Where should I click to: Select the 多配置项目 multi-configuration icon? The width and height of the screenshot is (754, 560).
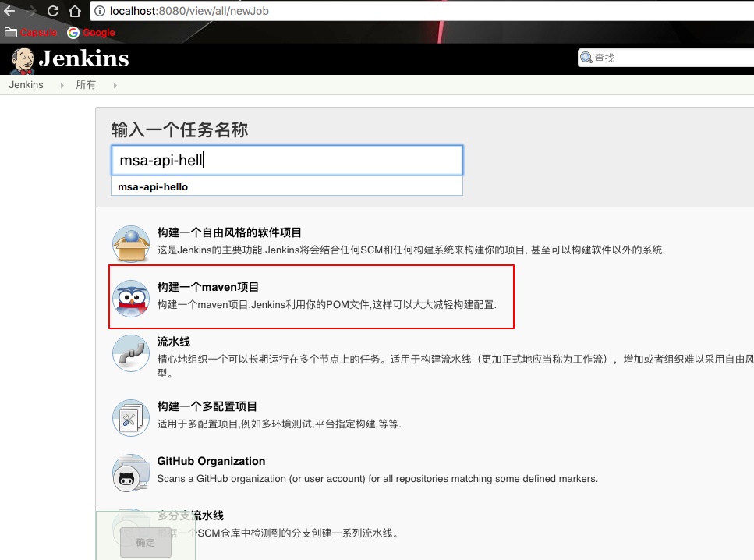click(x=130, y=417)
